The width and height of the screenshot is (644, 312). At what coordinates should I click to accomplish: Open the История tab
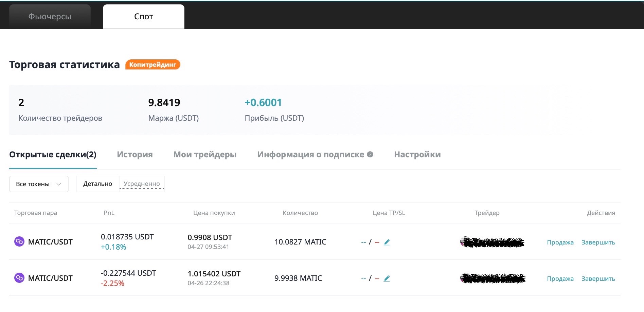click(x=135, y=155)
